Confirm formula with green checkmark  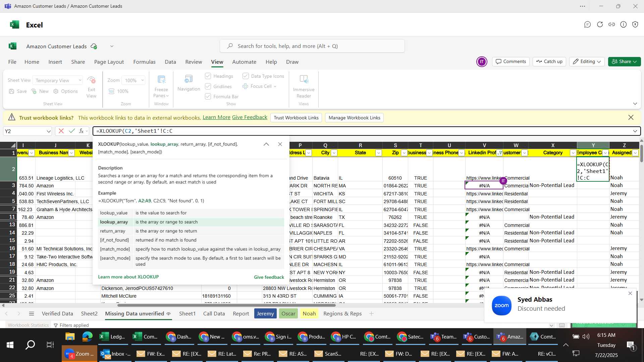[x=71, y=131]
